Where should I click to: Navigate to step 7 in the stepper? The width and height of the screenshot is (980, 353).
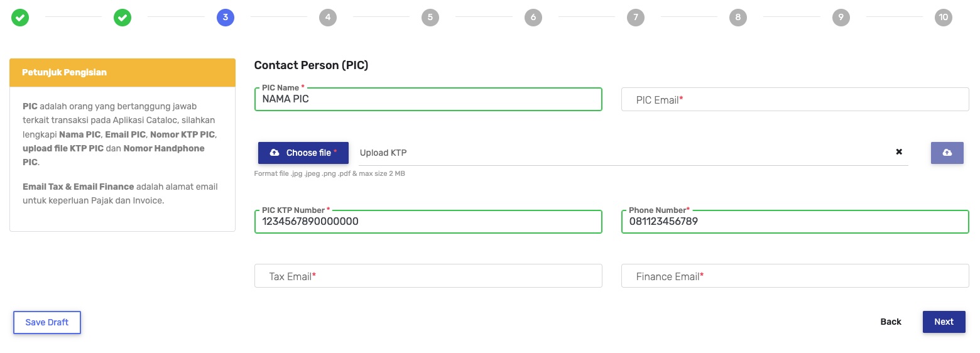[x=635, y=18]
